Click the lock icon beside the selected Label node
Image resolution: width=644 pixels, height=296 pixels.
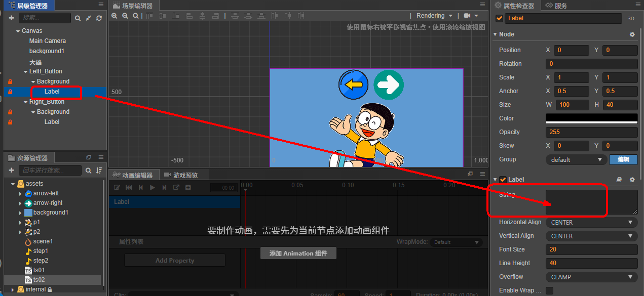pos(10,92)
